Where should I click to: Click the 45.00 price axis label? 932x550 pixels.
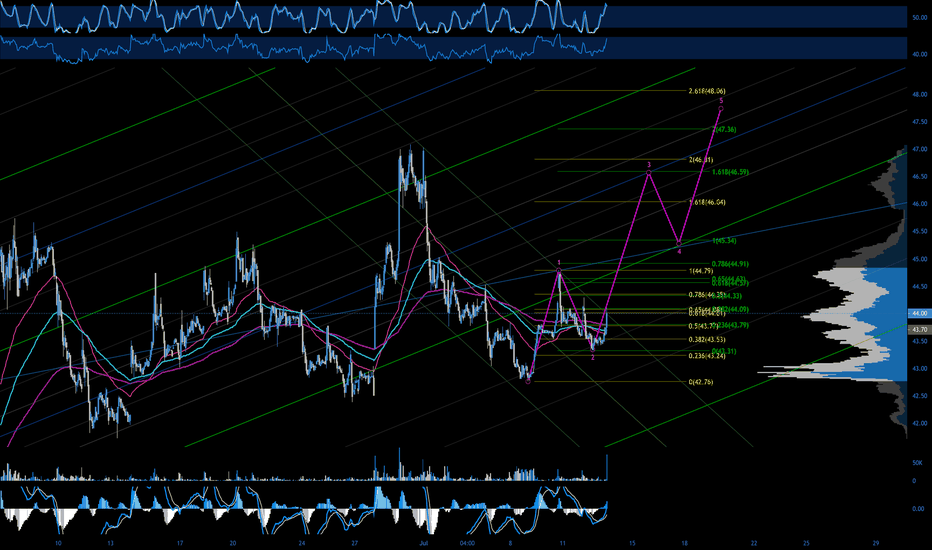pos(920,259)
